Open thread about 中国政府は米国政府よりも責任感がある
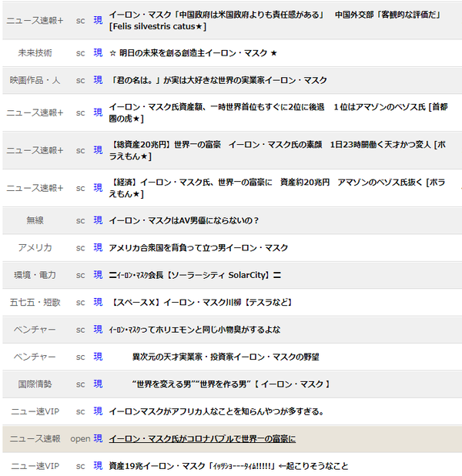The image size is (462, 476). click(275, 21)
